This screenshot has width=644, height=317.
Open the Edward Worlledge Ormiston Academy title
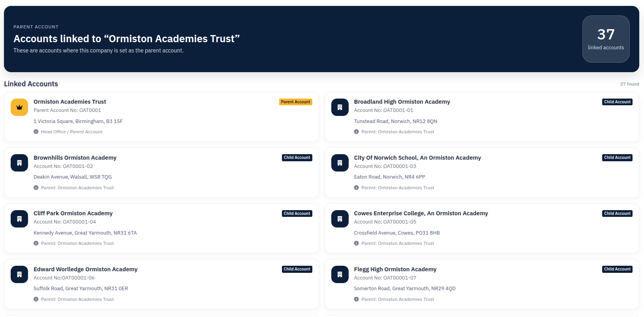coord(86,269)
